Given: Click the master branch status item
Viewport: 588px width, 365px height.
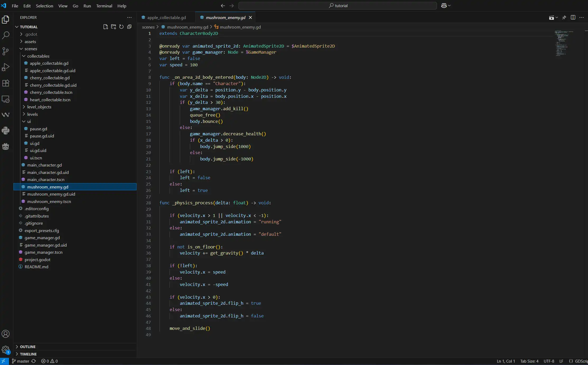Looking at the screenshot, I should tap(23, 361).
